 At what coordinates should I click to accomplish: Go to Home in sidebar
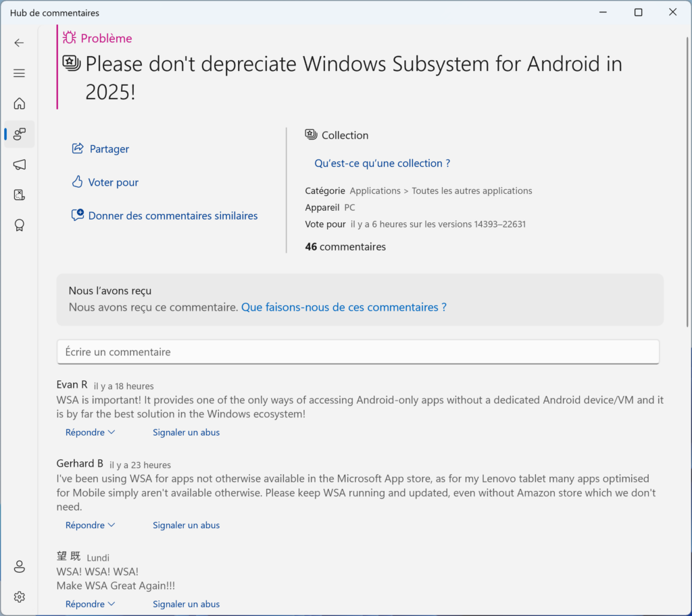19,103
